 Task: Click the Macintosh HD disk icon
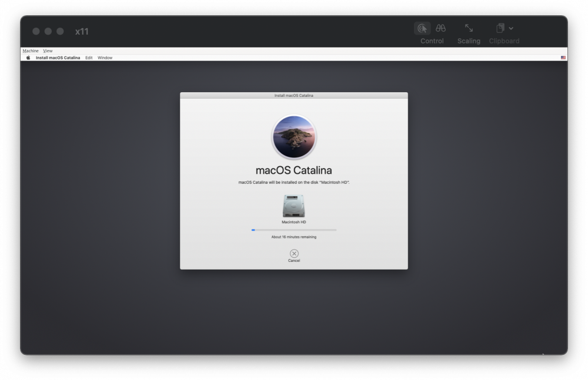point(293,206)
